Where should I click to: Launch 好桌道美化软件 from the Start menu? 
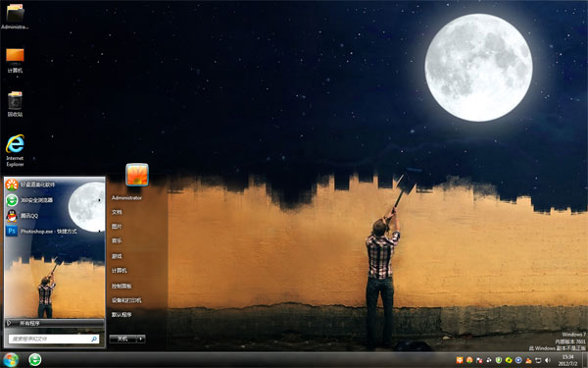54,184
